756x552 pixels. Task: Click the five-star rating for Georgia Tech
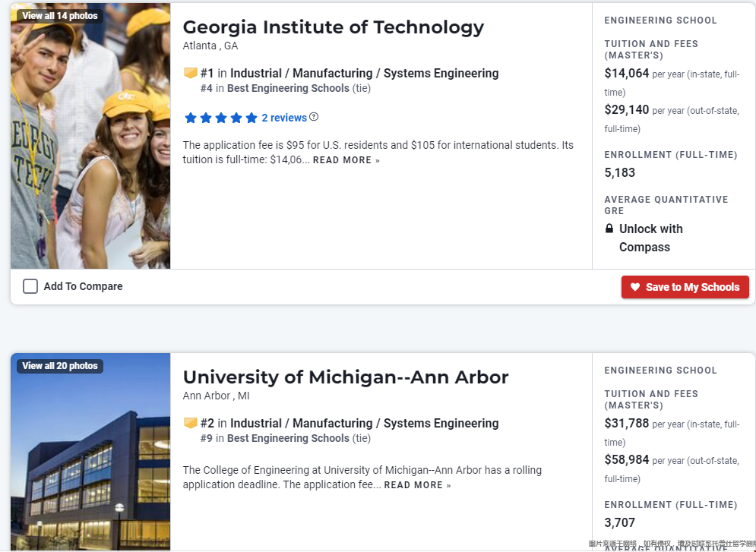click(220, 118)
